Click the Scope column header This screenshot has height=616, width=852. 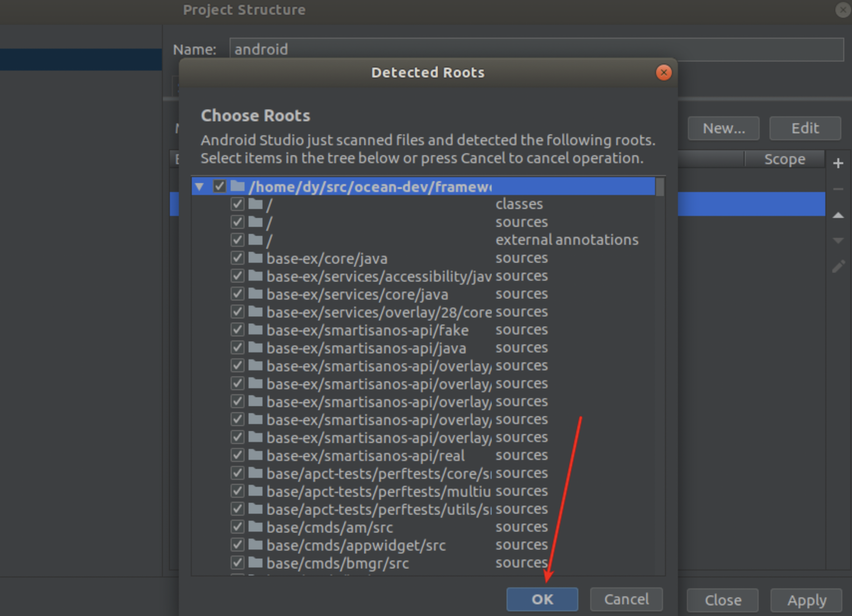pos(784,159)
